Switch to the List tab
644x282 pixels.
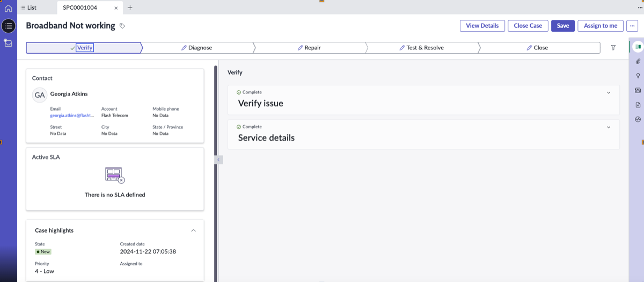click(28, 8)
